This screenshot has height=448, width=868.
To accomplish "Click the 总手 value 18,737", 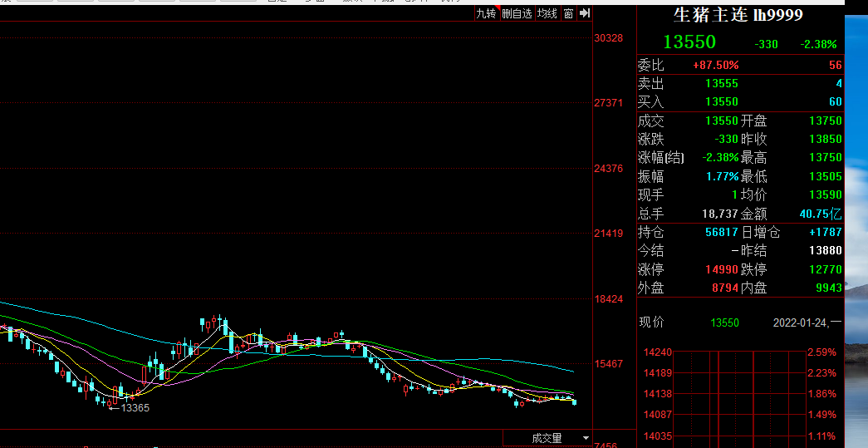I will click(x=719, y=214).
